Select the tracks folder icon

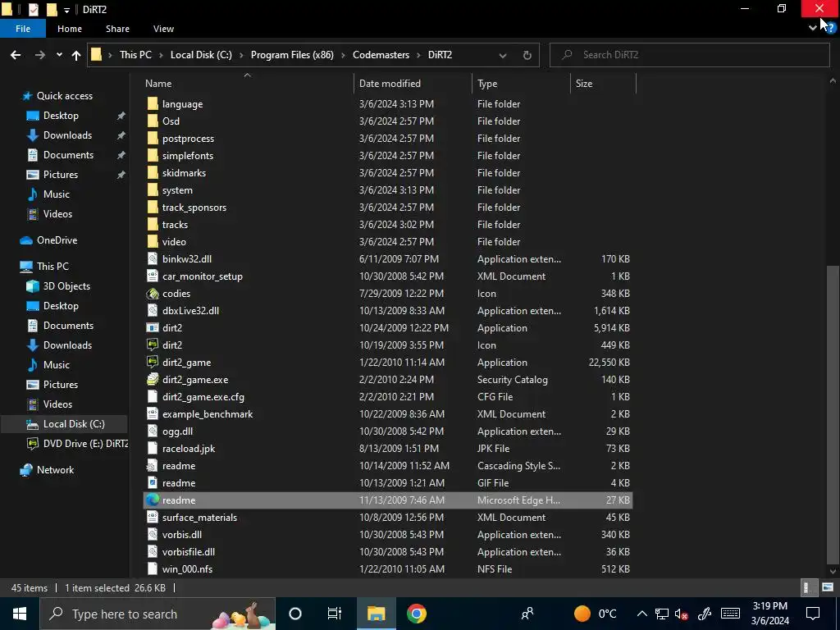(x=153, y=225)
